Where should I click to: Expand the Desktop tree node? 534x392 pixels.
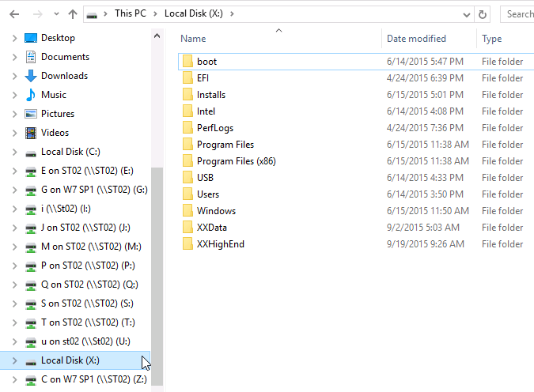tap(14, 38)
